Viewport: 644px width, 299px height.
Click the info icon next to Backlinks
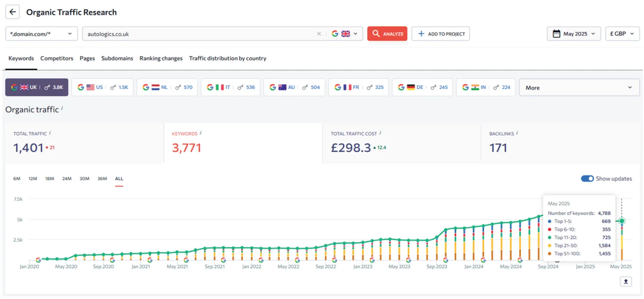[x=517, y=133]
